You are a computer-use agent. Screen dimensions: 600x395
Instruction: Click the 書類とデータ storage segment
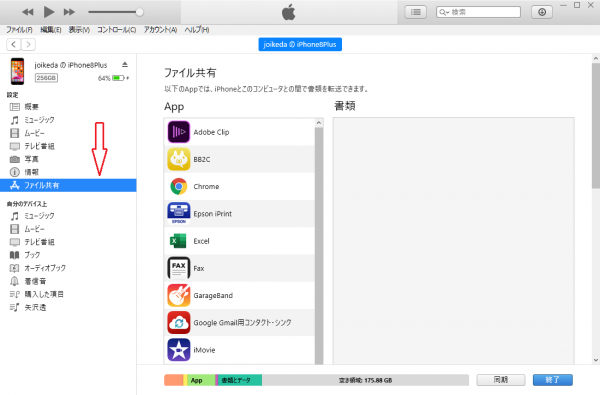click(239, 380)
